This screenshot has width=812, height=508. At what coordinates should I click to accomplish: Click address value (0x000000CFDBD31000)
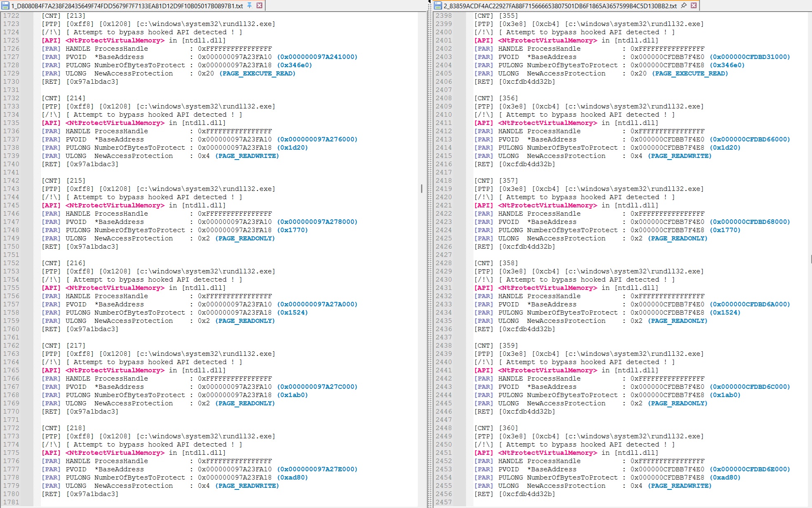pos(750,57)
